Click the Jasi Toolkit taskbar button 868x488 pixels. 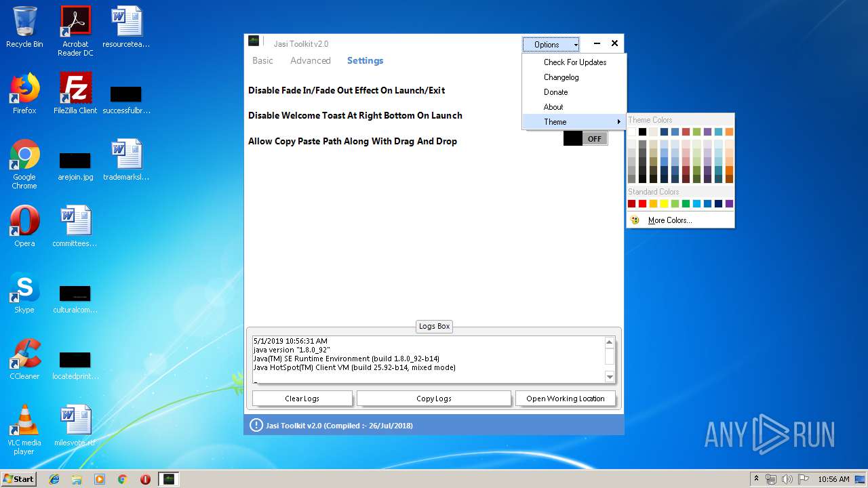pos(169,479)
